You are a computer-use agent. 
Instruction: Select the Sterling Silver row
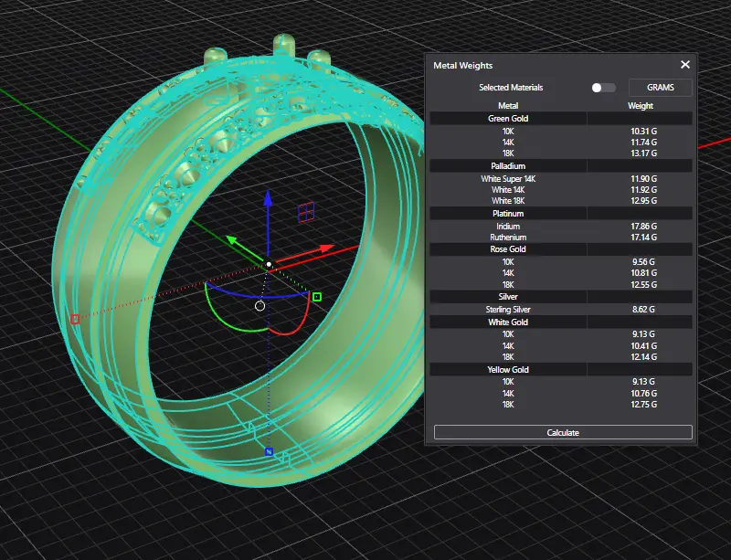561,310
